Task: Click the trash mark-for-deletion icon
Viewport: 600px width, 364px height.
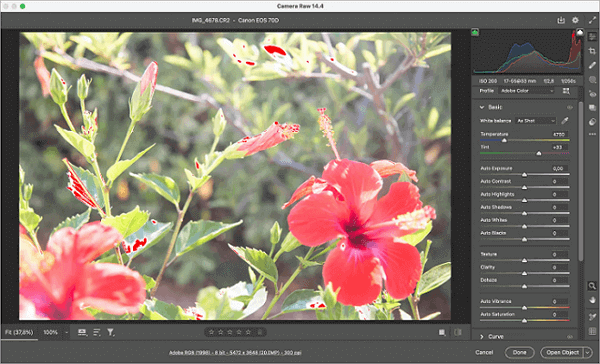Action: tap(260, 332)
